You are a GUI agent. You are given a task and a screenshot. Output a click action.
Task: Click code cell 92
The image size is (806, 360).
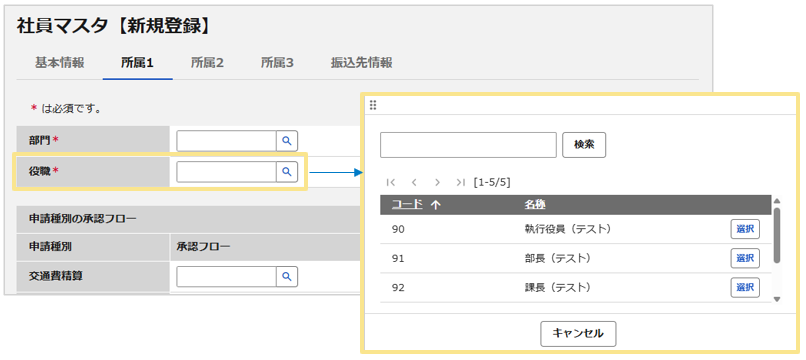point(398,287)
